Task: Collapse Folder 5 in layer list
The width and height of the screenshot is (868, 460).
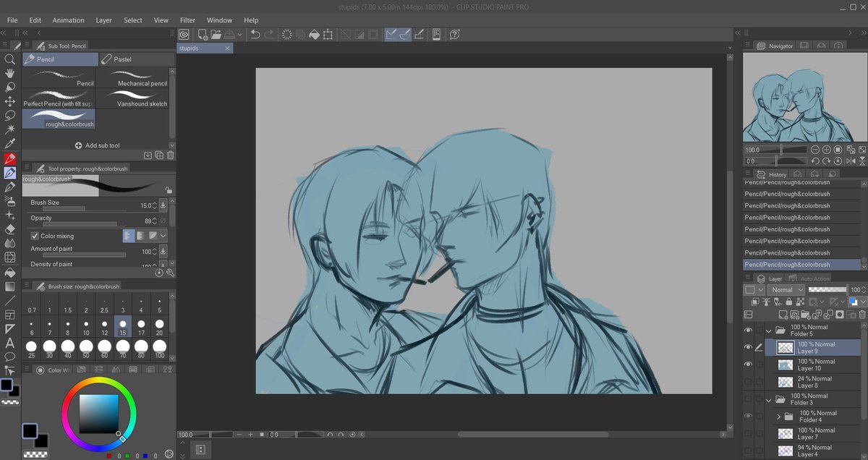Action: point(769,331)
